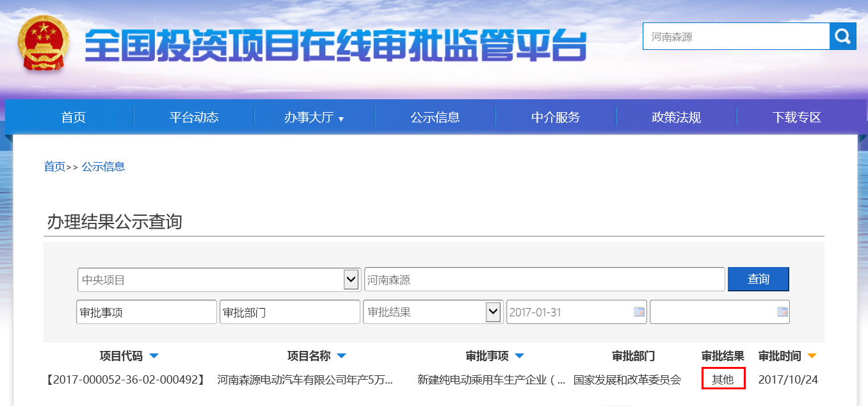Open the 公示信息 breadcrumb link
This screenshot has width=868, height=406.
pos(104,166)
